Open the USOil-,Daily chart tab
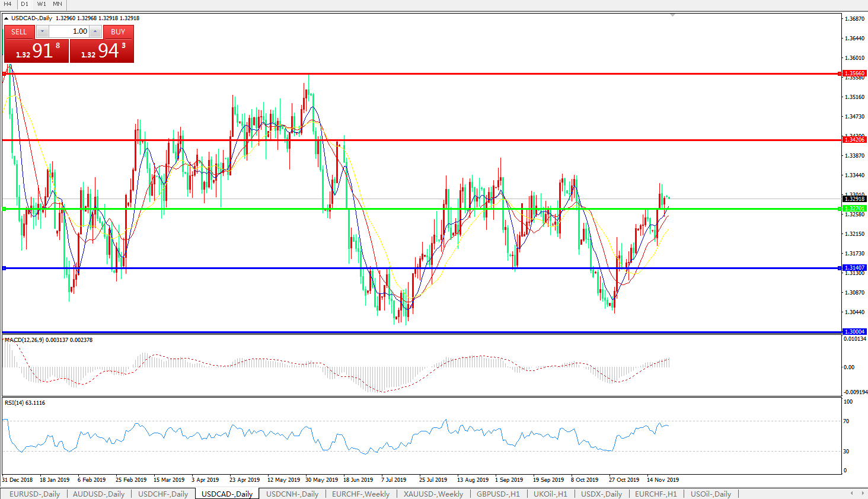Viewport: 868px width, 499px height. coord(710,494)
